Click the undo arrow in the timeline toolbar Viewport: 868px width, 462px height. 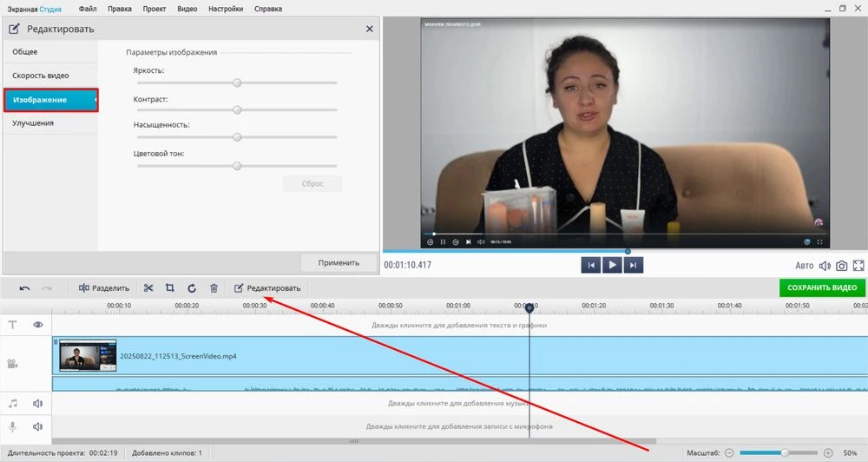[x=24, y=288]
